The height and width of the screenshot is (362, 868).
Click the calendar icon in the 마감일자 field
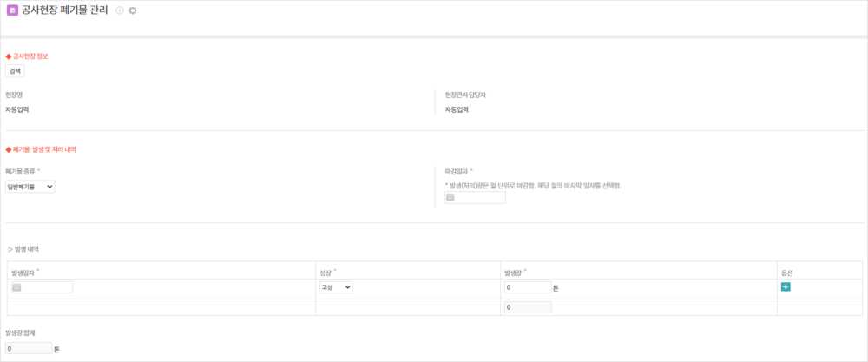point(450,198)
